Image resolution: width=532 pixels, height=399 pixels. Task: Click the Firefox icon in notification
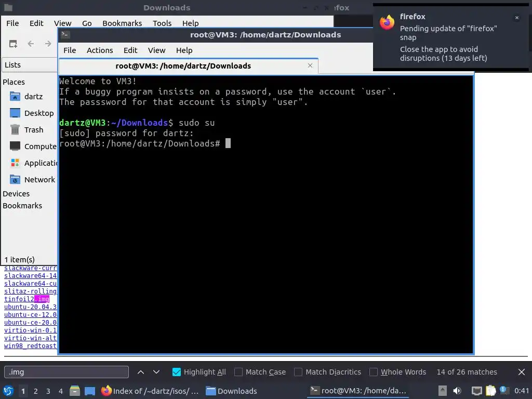point(387,22)
